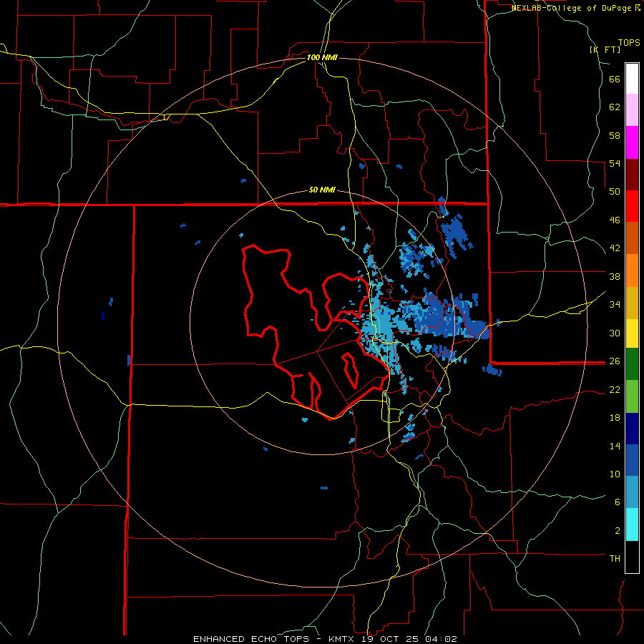
Task: Click the black TH threshold legend swatch
Action: 632,557
